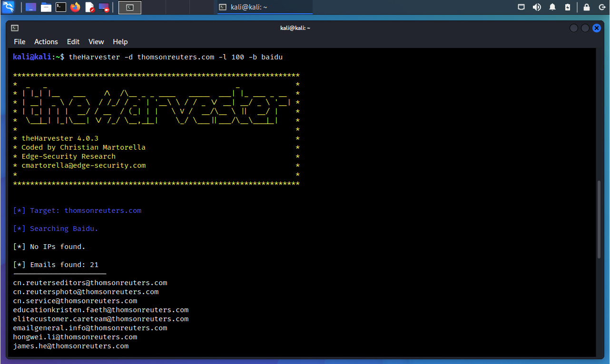
Task: Click the show desktop icon in panel
Action: tap(31, 7)
